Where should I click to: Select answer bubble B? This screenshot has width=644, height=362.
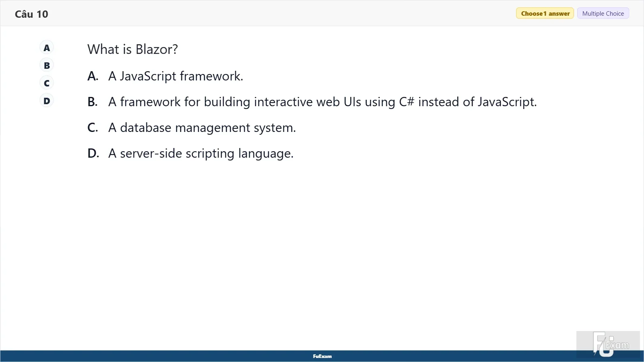pos(47,66)
